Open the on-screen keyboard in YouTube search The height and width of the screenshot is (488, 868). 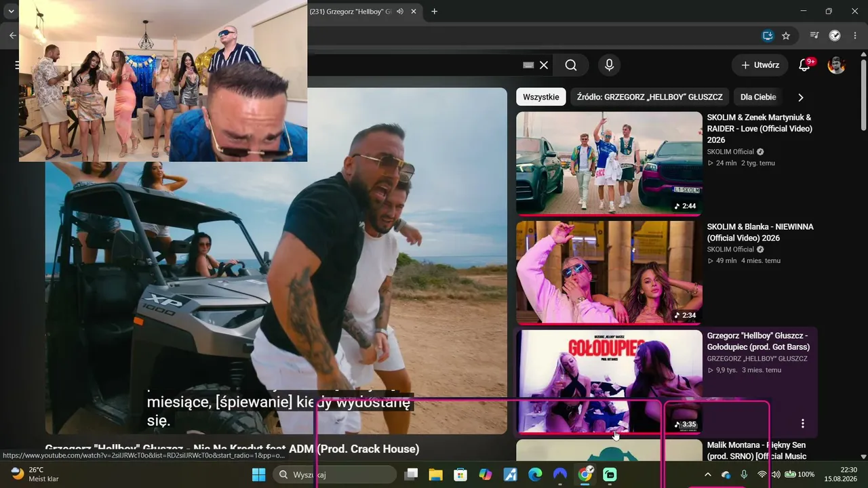pos(528,65)
